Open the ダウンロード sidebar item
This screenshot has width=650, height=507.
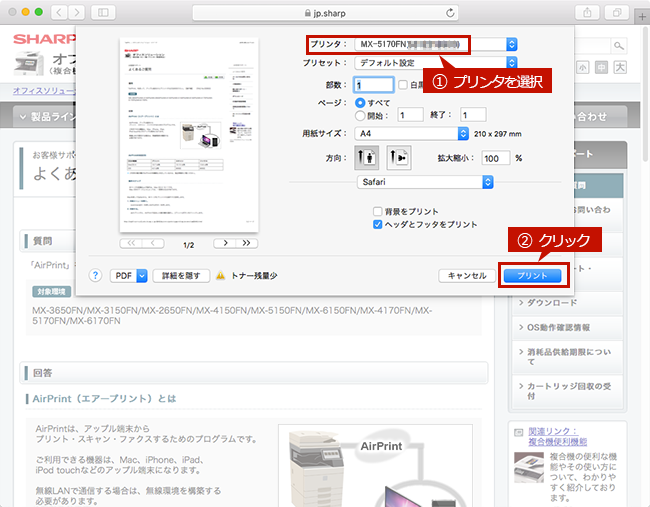point(568,303)
